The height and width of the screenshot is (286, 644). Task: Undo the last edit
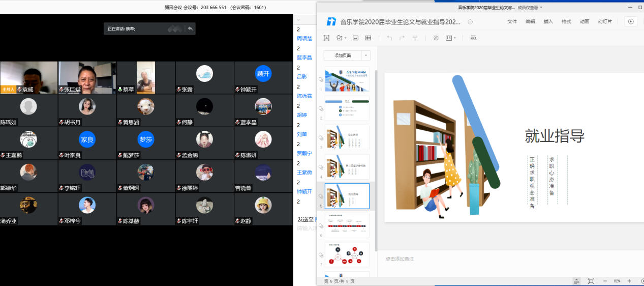[x=389, y=38]
